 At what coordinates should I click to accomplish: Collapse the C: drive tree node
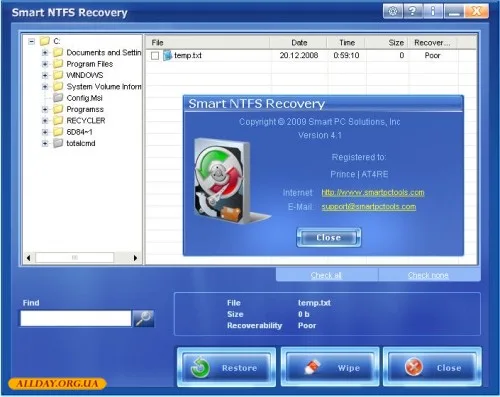32,41
